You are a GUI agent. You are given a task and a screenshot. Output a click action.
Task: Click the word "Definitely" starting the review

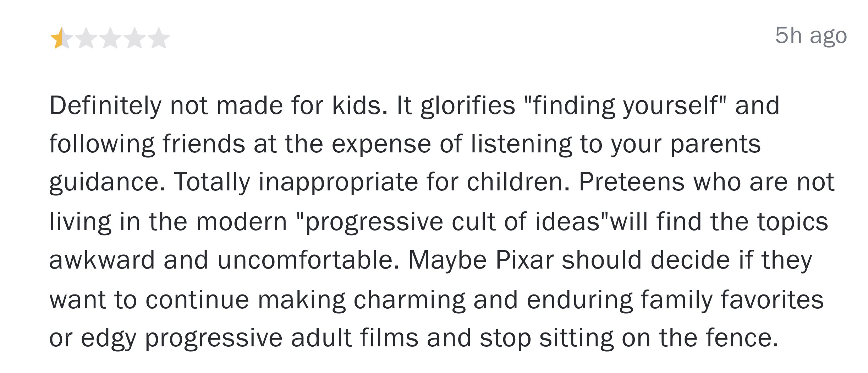click(105, 106)
